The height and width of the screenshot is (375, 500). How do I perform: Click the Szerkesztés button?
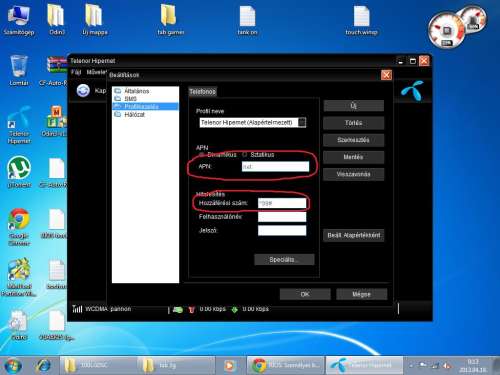coord(353,140)
